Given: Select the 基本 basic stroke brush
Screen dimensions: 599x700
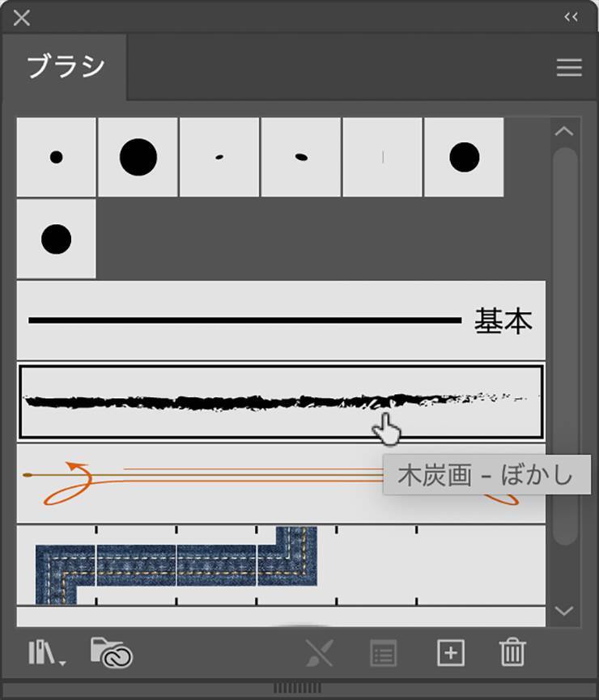Looking at the screenshot, I should pyautogui.click(x=281, y=320).
